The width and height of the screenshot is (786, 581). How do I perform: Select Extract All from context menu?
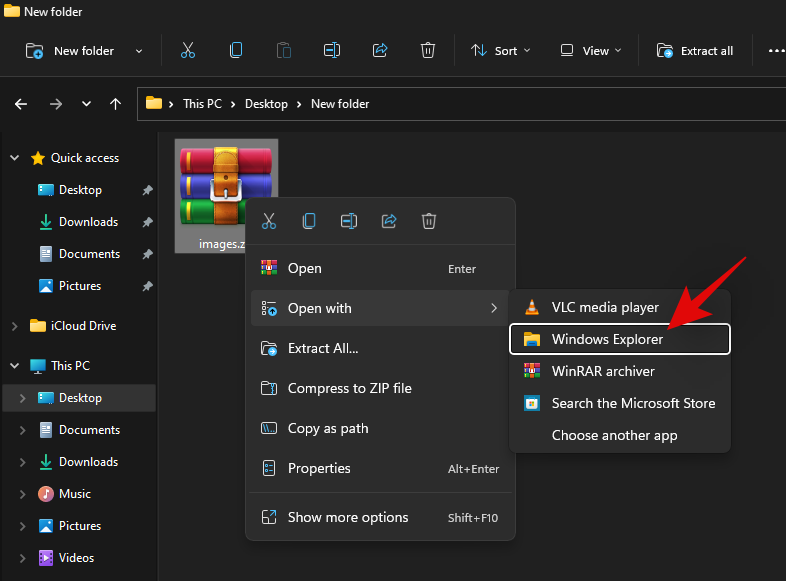tap(323, 348)
